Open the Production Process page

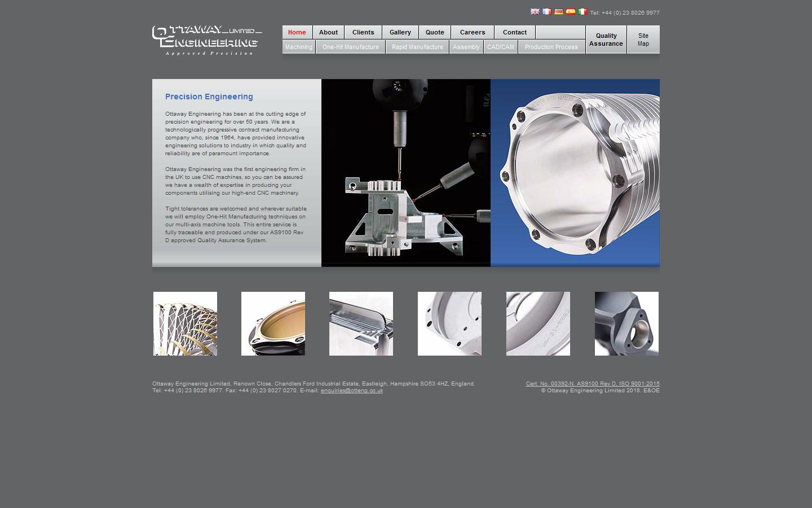tap(551, 47)
